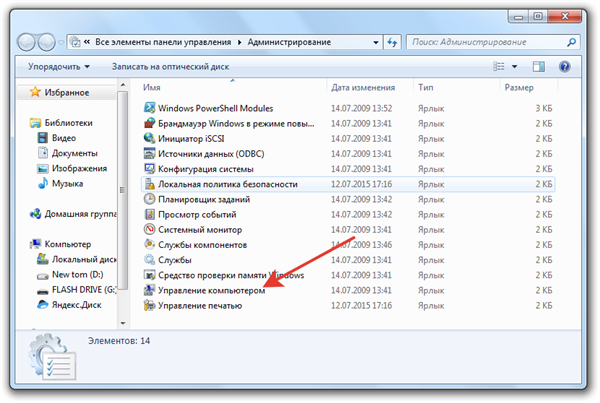The height and width of the screenshot is (403, 600).
Task: Select Библиотеки in the navigation pane
Action: coord(68,123)
